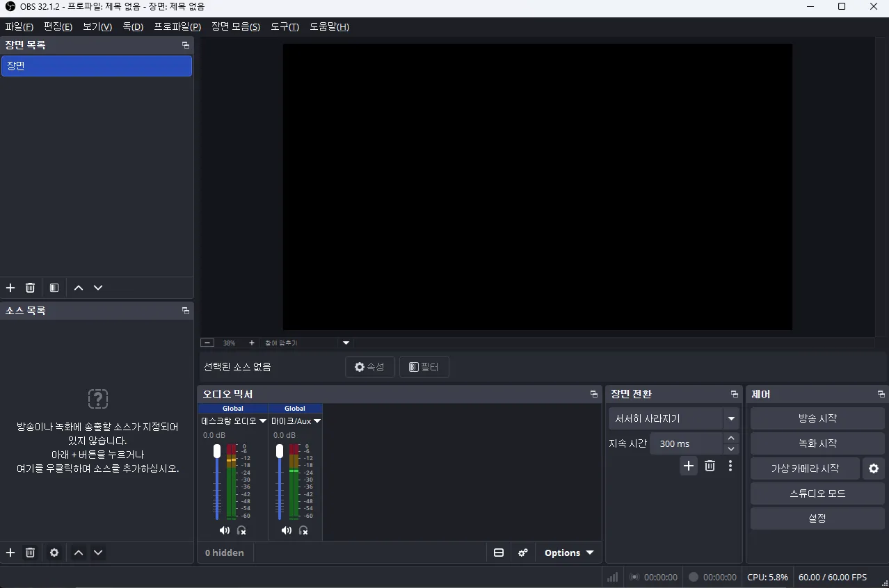Select the 장면 item in scene list

coord(97,66)
